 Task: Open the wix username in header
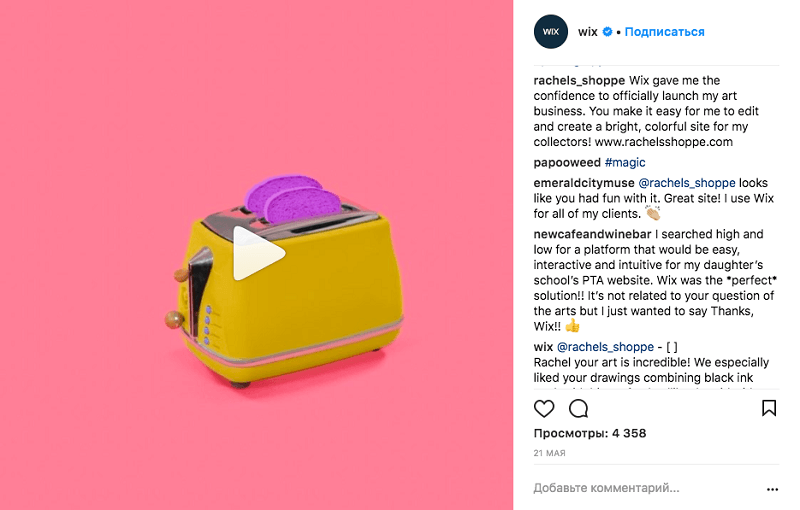pyautogui.click(x=588, y=32)
